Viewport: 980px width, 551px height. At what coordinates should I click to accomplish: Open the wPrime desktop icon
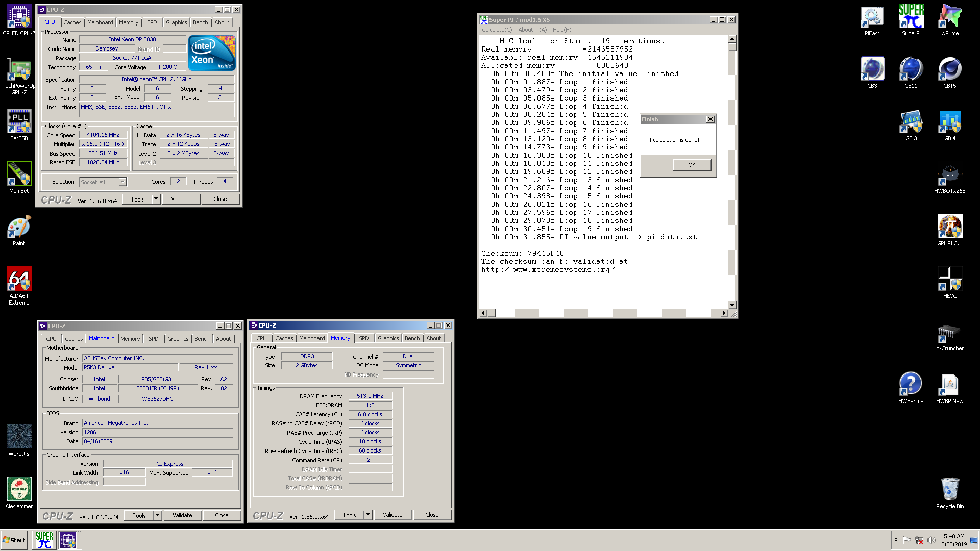950,20
